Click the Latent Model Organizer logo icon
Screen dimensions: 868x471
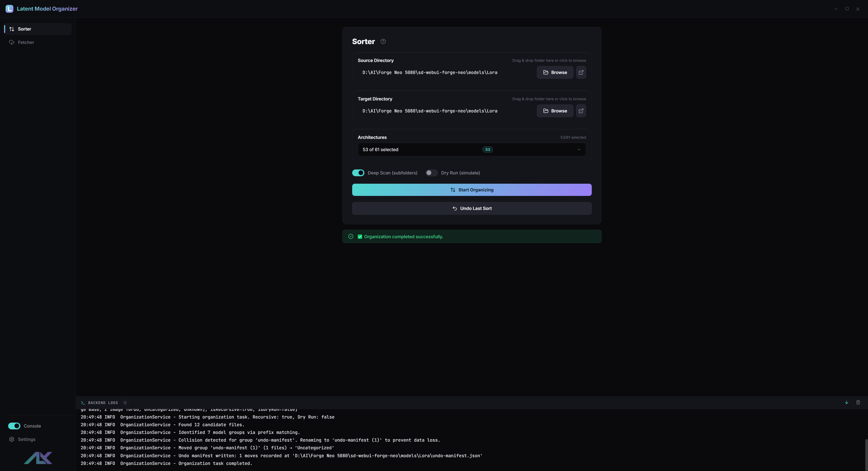pyautogui.click(x=9, y=9)
